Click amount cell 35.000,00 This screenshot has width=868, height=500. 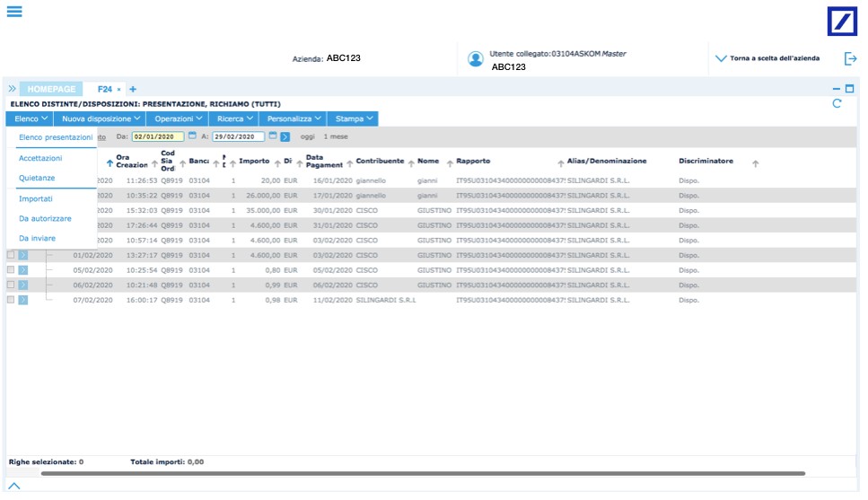(264, 211)
